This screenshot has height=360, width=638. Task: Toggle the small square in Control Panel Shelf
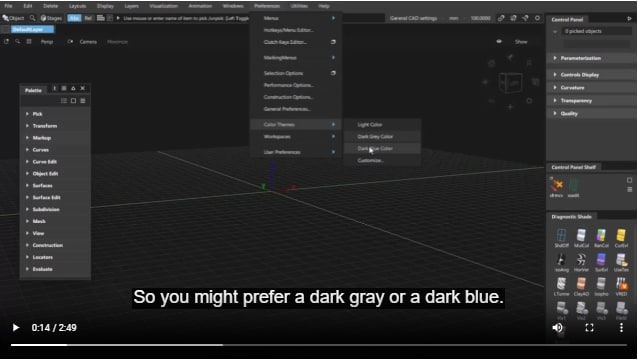pos(629,180)
